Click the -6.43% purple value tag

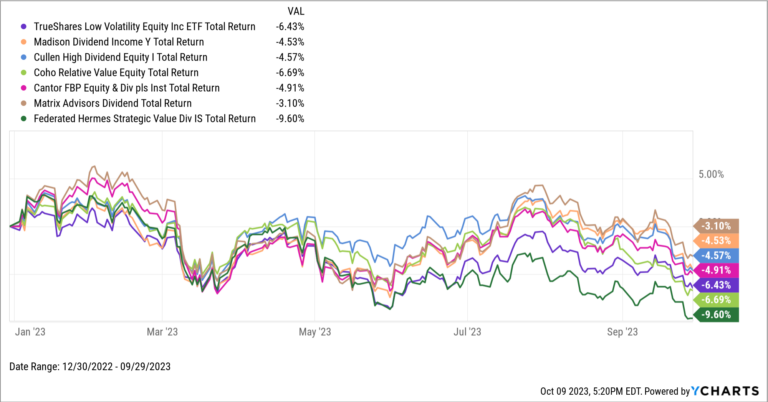pos(718,285)
